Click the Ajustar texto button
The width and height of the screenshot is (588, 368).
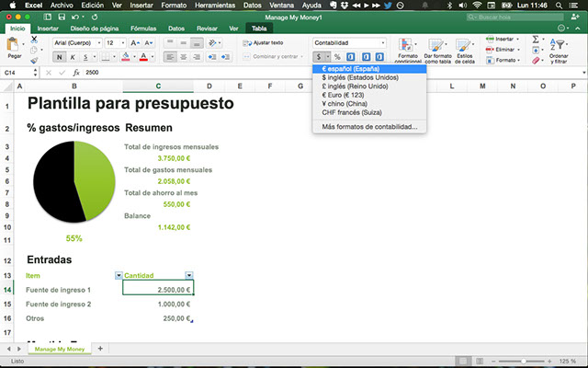[x=263, y=42]
